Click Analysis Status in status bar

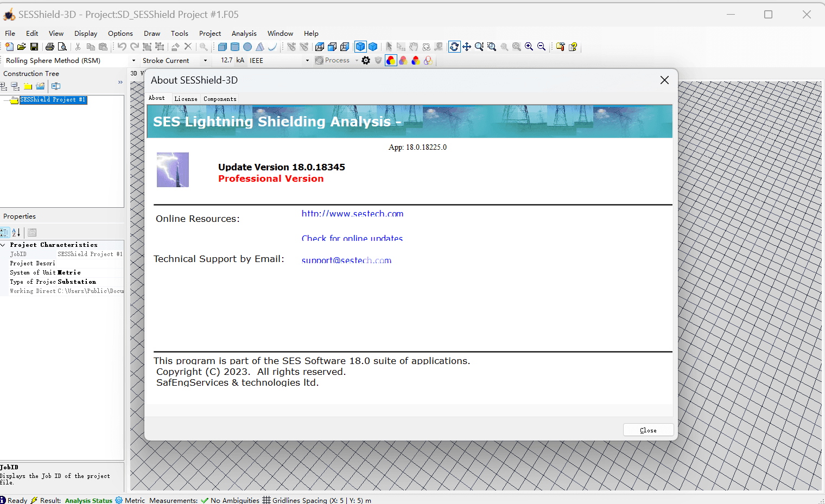[x=88, y=500]
